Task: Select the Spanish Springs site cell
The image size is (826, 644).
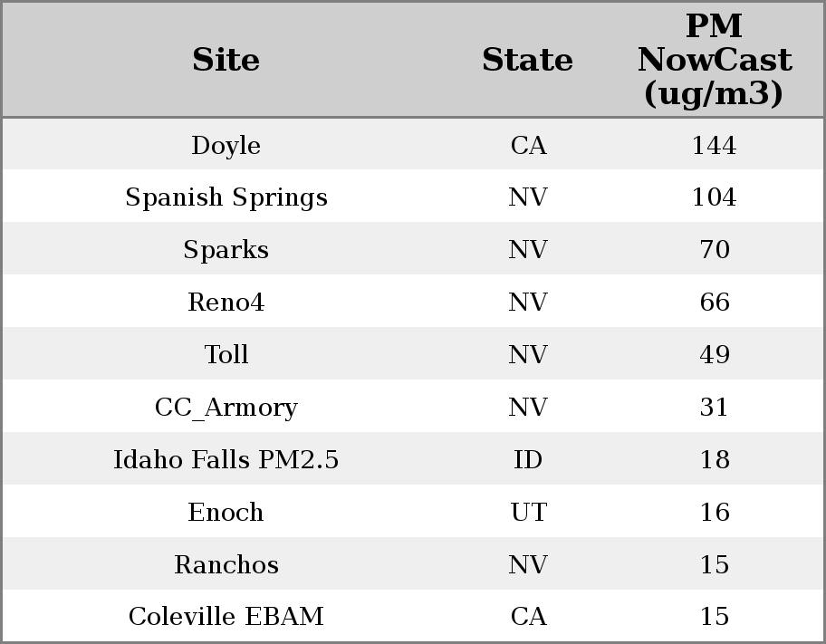Action: 226,197
